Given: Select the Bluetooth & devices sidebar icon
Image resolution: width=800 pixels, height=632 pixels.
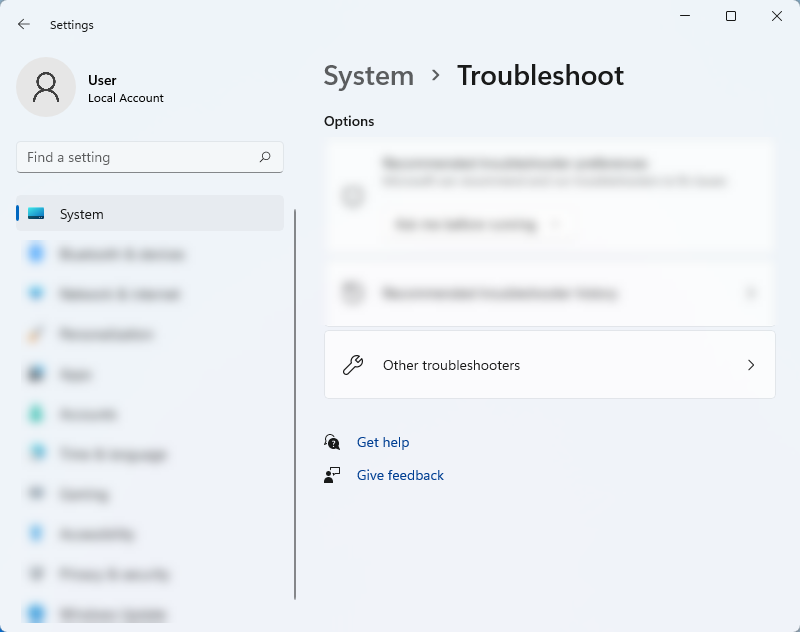Looking at the screenshot, I should [37, 254].
